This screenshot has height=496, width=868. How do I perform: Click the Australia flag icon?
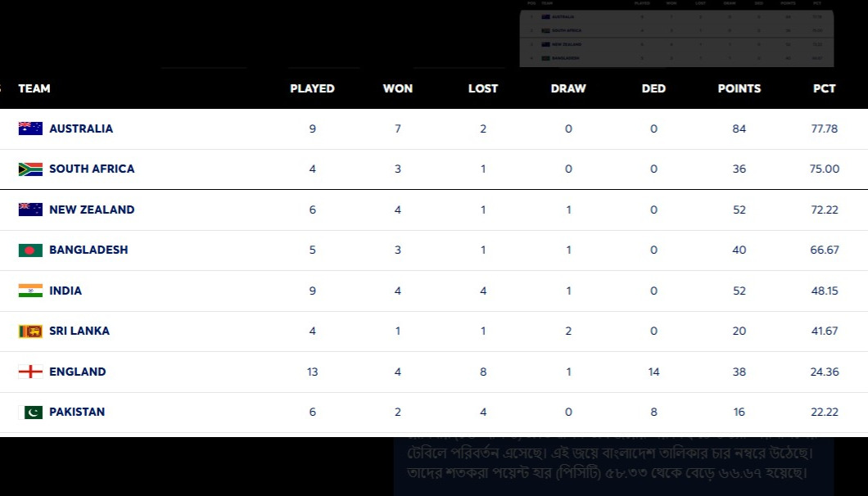tap(30, 129)
